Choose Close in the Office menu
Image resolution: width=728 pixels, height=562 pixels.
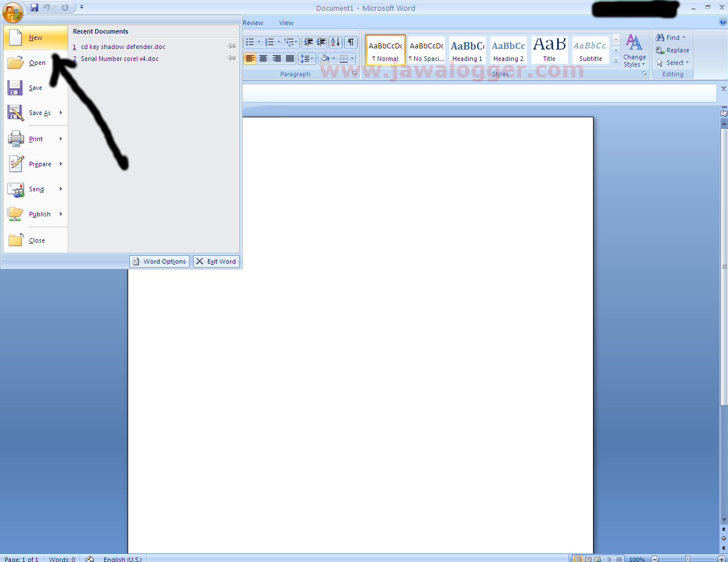point(35,240)
